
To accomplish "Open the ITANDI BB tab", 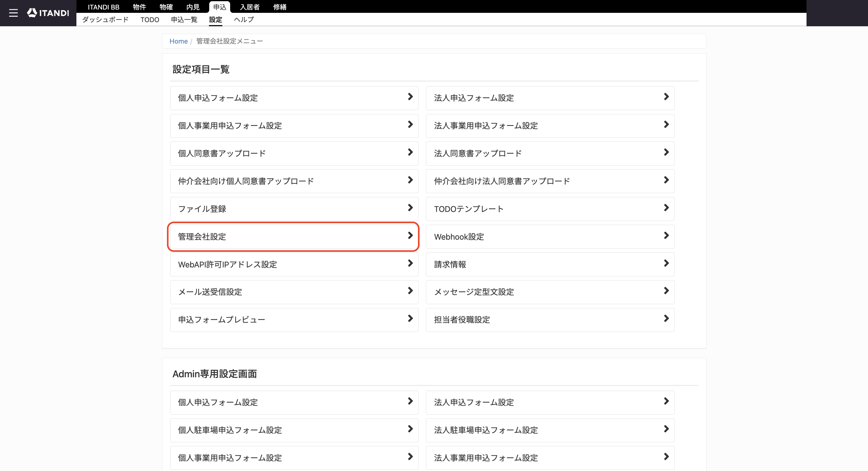I will pyautogui.click(x=104, y=7).
